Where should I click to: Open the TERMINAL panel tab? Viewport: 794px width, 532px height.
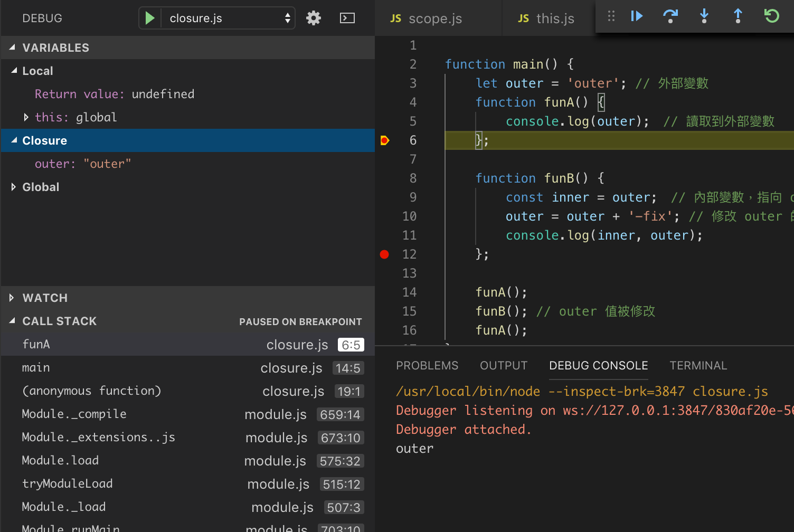pyautogui.click(x=698, y=366)
